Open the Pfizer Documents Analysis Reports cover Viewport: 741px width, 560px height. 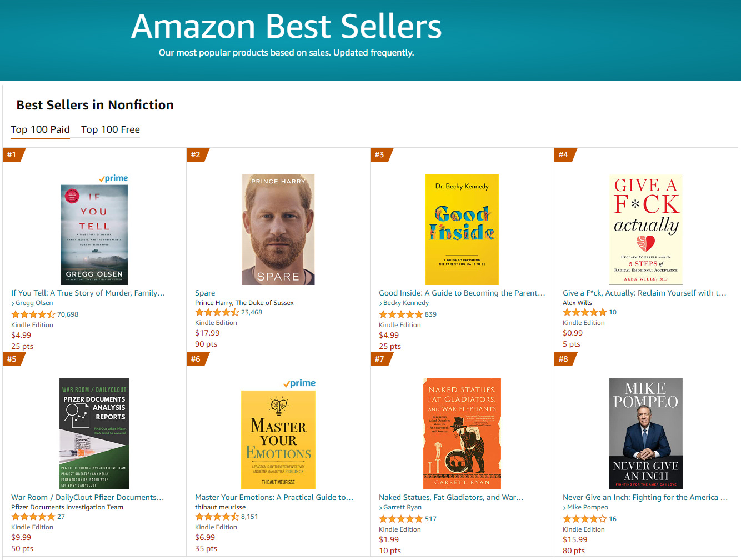(x=94, y=433)
